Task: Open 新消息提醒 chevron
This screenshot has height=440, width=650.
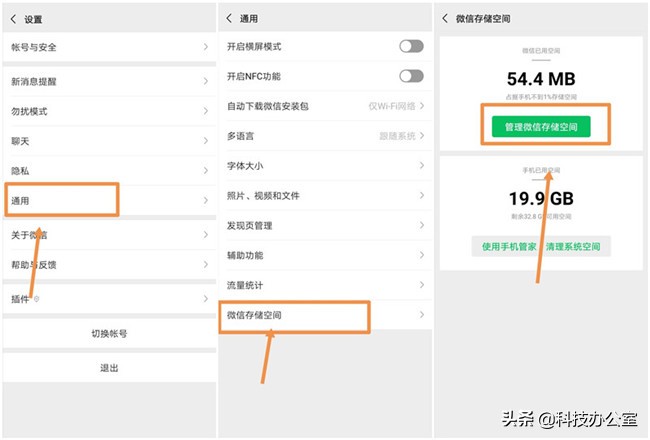Action: point(206,81)
